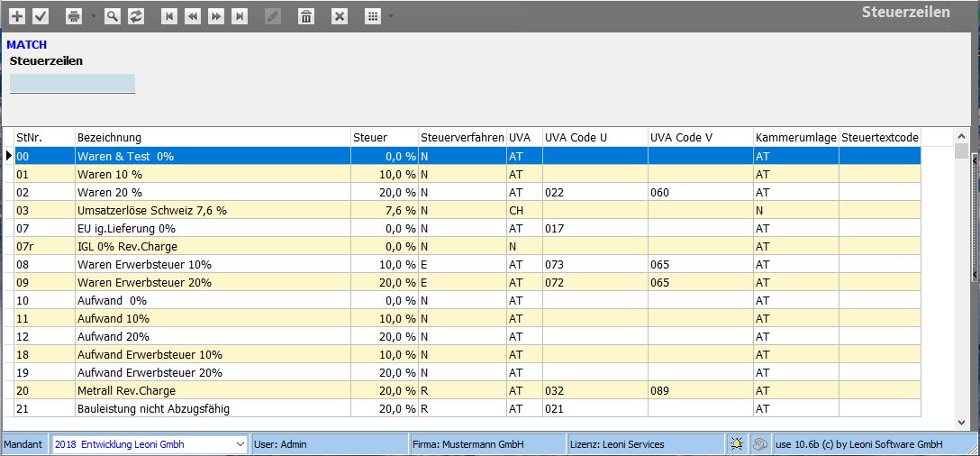Click UVA Code U cell '072'
Screen dimensions: 980x456
595,283
